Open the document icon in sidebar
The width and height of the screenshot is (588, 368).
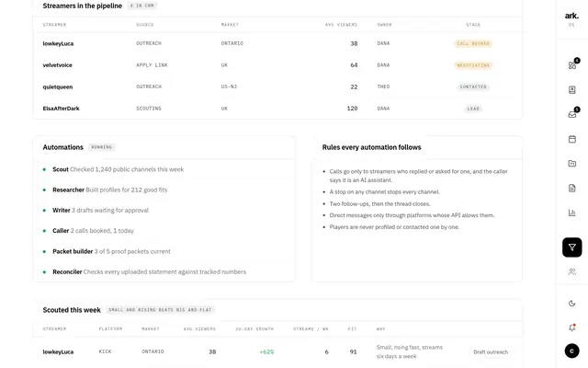571,188
